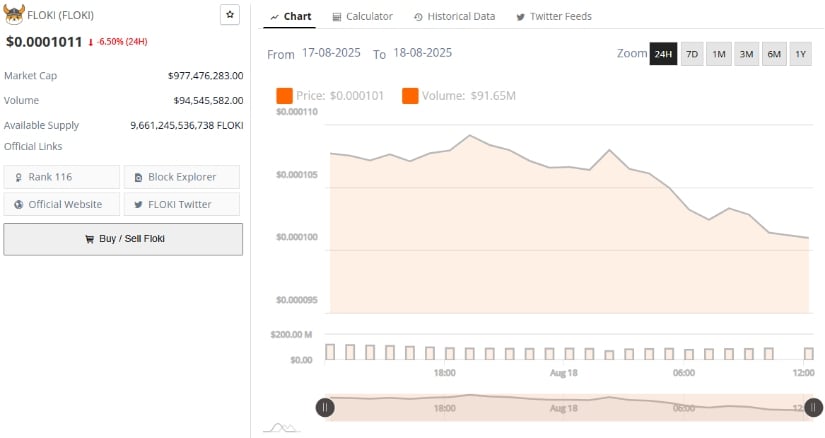Click the $0.000095 y-axis label
This screenshot has height=438, width=825.
297,300
